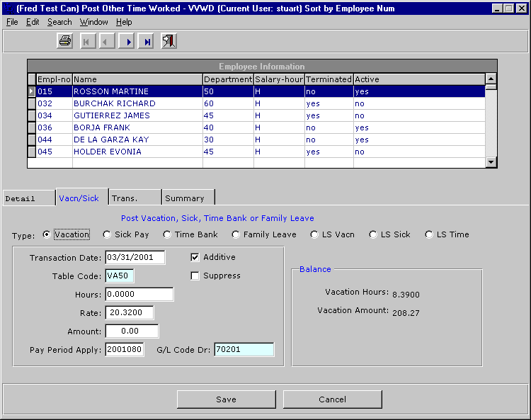531x420 pixels.
Task: Choose the Time Bank type option
Action: (x=167, y=235)
